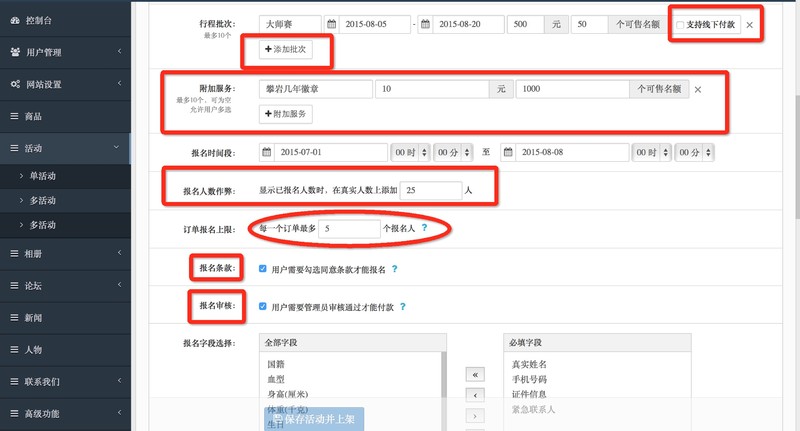The width and height of the screenshot is (800, 431).
Task: Collapse the 活动 sidebar menu
Action: pos(65,148)
